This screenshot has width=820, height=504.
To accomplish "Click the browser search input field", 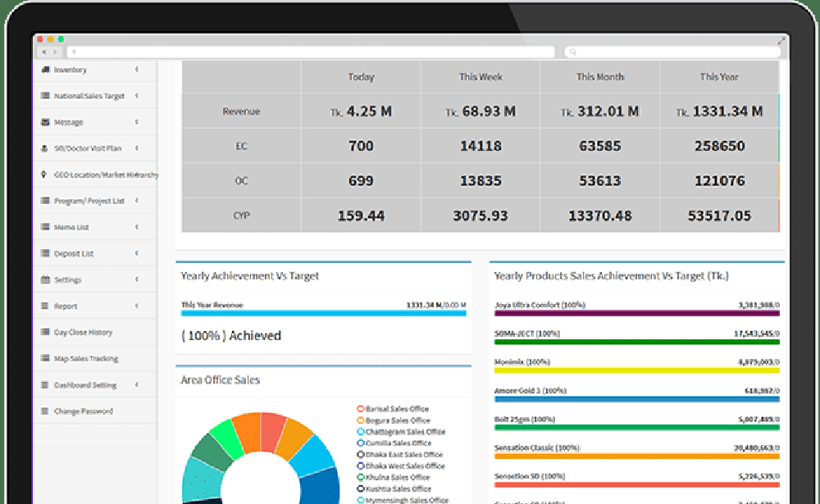I will click(x=672, y=52).
